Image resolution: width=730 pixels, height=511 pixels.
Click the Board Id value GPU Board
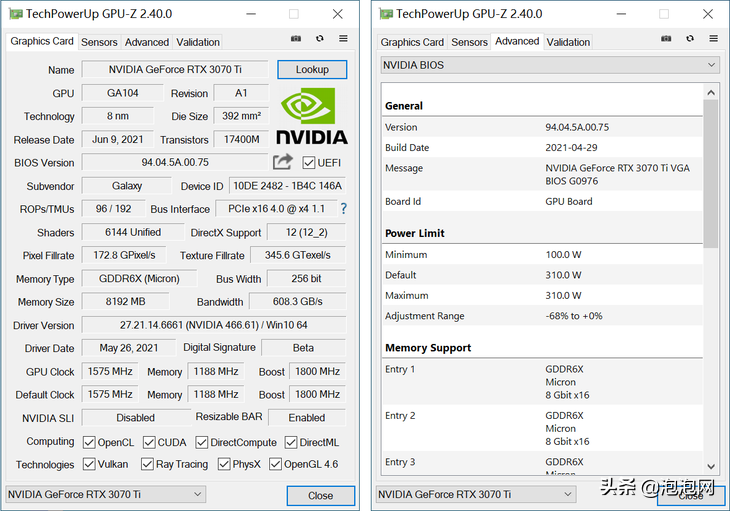(x=569, y=202)
